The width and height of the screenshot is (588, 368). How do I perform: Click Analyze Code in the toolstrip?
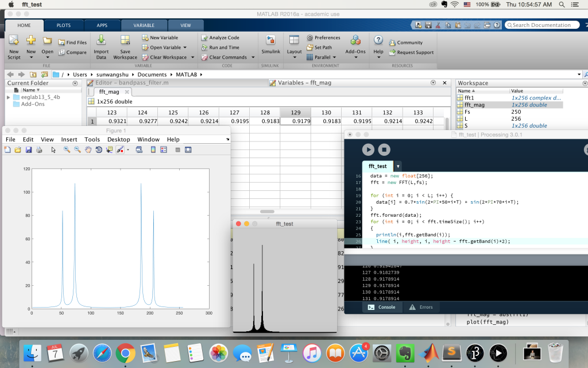(x=220, y=37)
